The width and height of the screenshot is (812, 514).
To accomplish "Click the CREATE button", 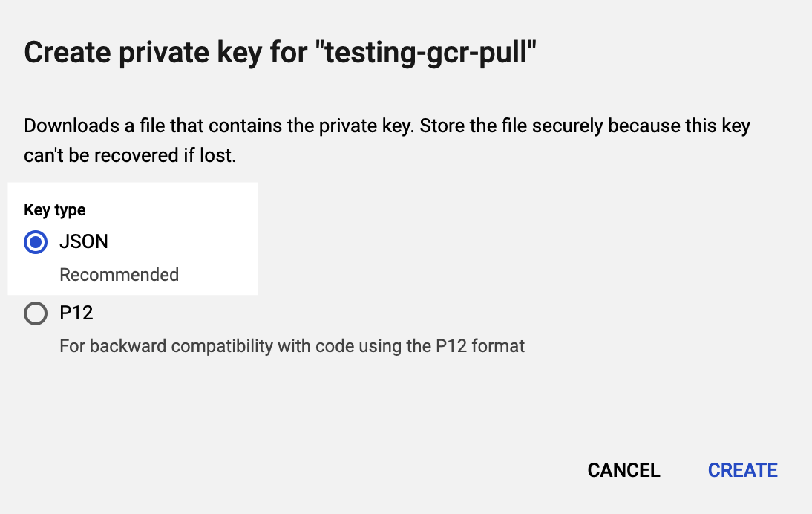I will [x=742, y=470].
